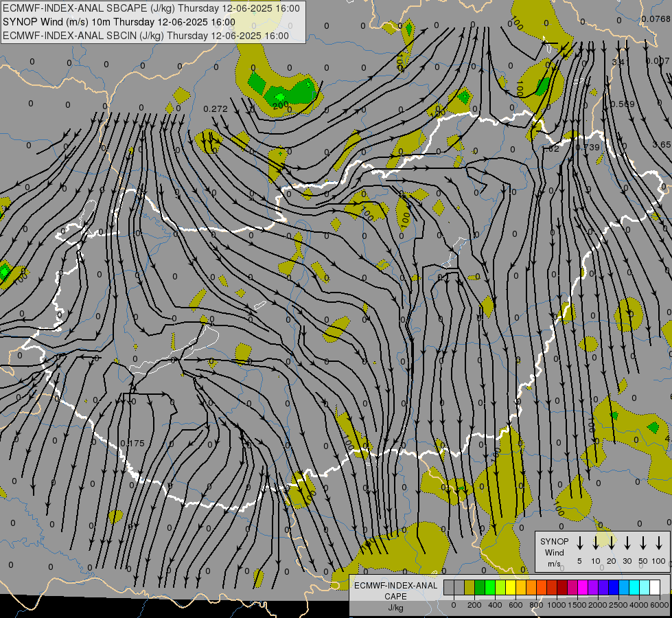Image resolution: width=672 pixels, height=618 pixels.
Task: Pick the orange swatch right of 600 tick
Action: click(x=531, y=587)
